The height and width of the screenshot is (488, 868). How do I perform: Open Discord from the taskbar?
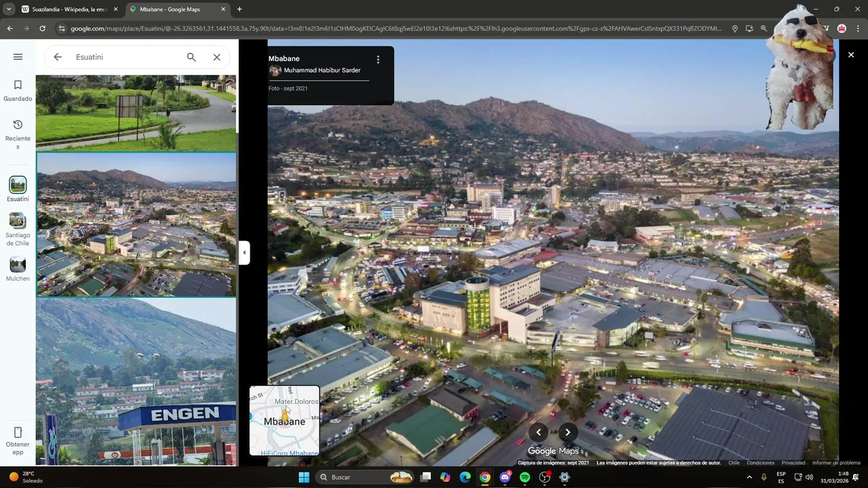click(x=505, y=477)
